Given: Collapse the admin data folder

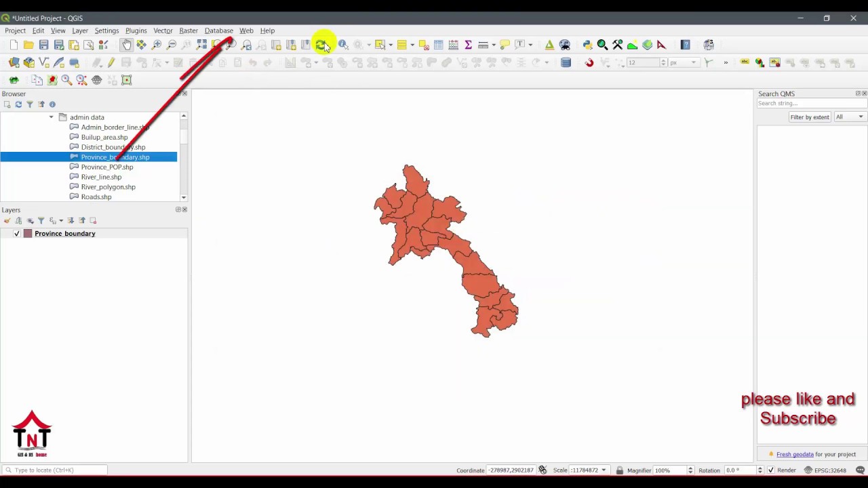Looking at the screenshot, I should 51,117.
